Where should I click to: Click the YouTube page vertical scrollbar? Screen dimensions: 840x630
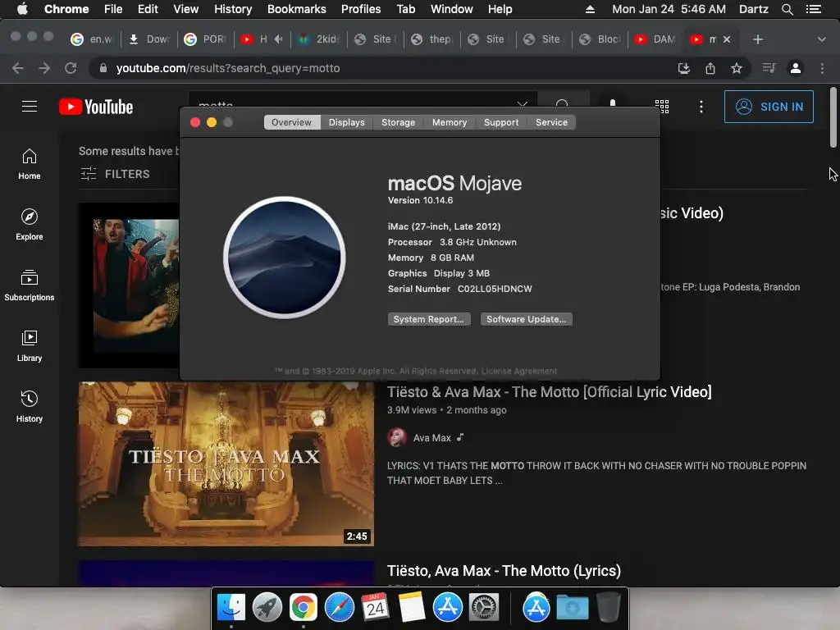pos(833,117)
